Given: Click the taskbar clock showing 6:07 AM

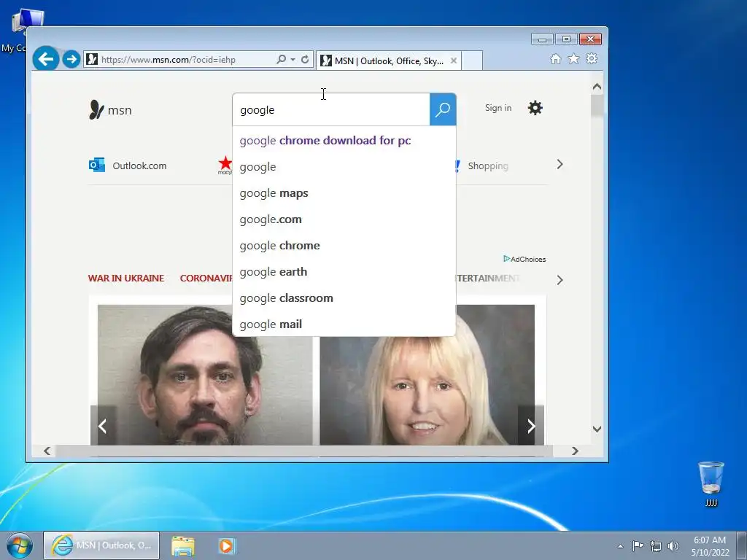Looking at the screenshot, I should [x=710, y=546].
